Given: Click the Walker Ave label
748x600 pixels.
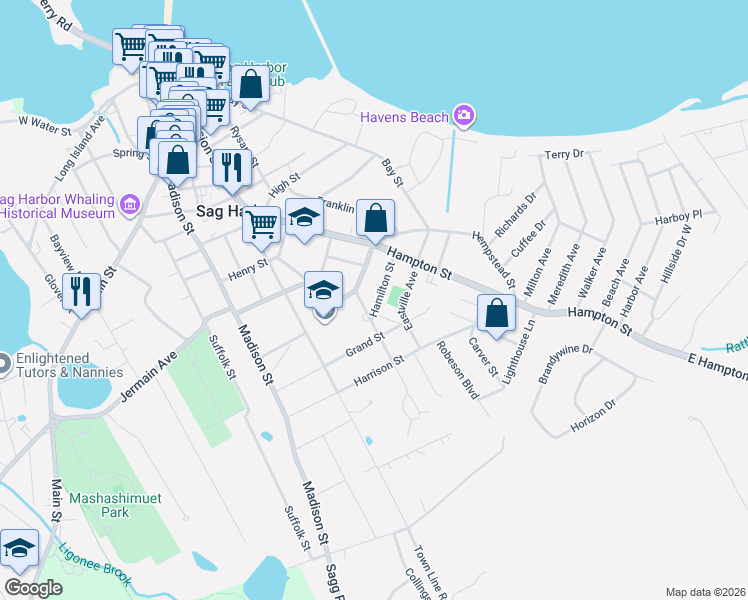Looking at the screenshot, I should [592, 272].
